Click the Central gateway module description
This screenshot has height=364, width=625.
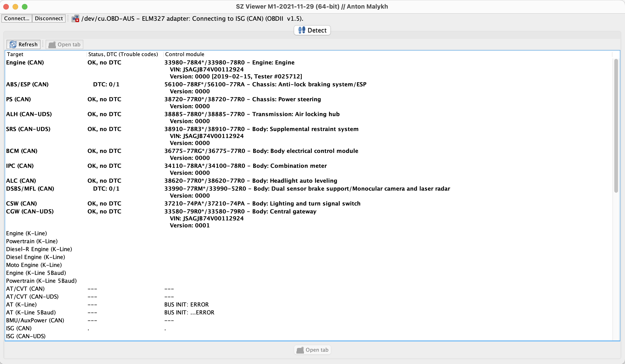pos(240,211)
